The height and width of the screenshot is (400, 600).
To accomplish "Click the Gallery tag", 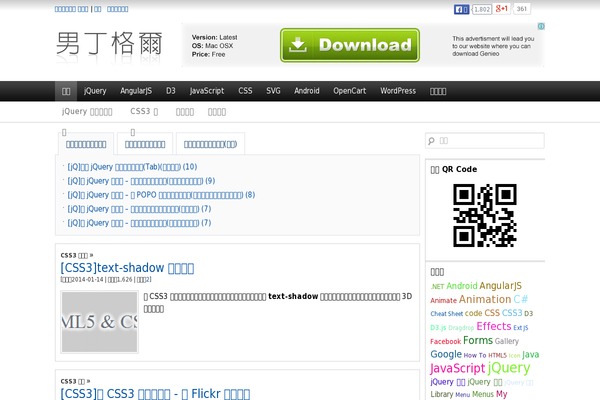I will point(507,341).
